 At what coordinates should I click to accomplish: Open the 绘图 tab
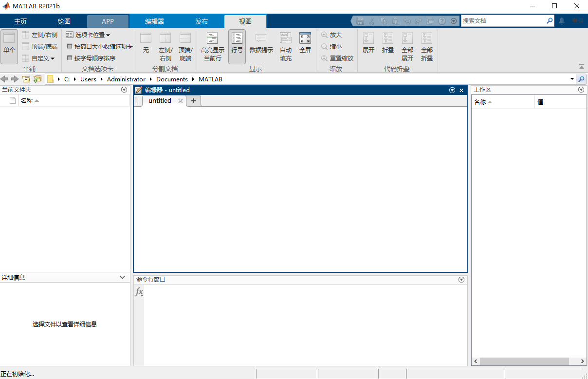coord(64,21)
